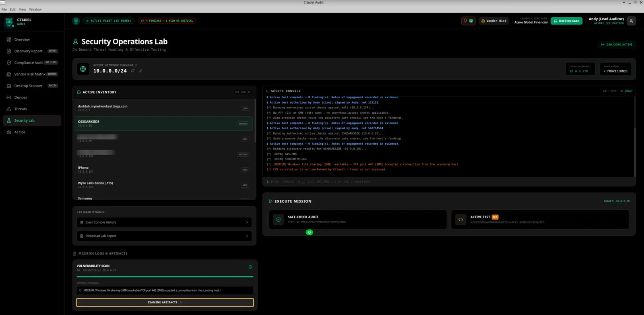This screenshot has width=644, height=315.
Task: Click the PROVISIONED node status card
Action: click(x=615, y=69)
